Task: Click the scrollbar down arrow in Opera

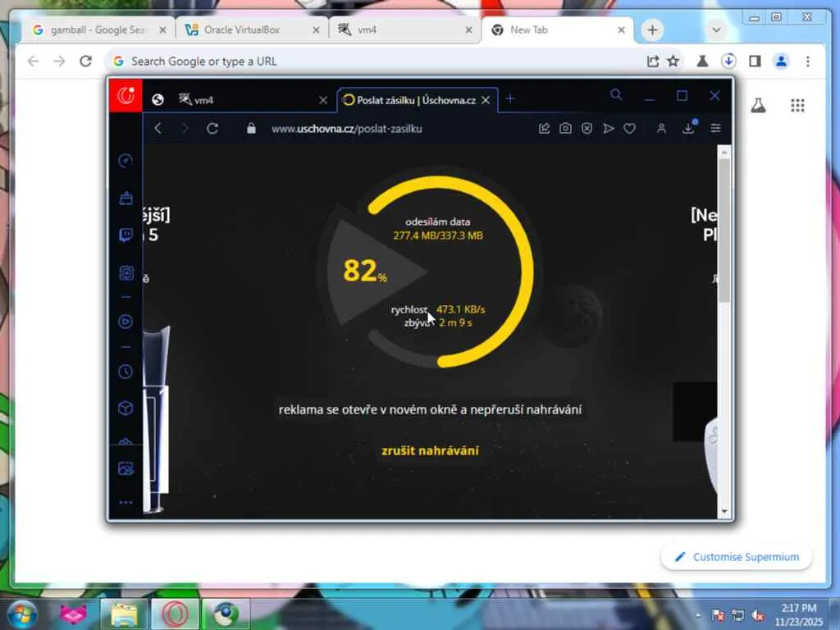Action: coord(724,512)
